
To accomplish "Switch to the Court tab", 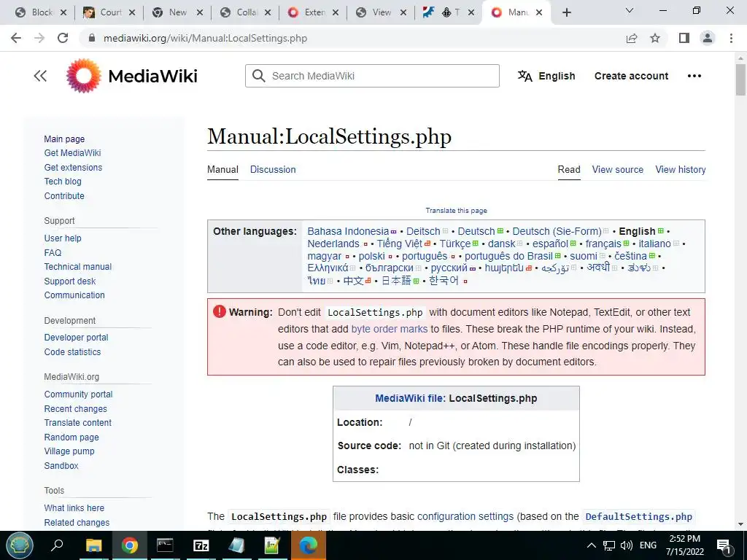I will click(x=108, y=12).
